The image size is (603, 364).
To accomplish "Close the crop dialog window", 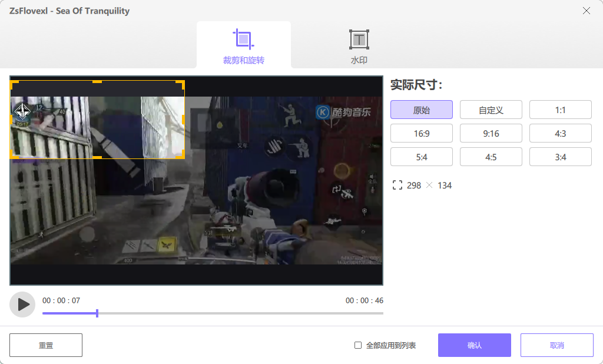I will pyautogui.click(x=586, y=11).
